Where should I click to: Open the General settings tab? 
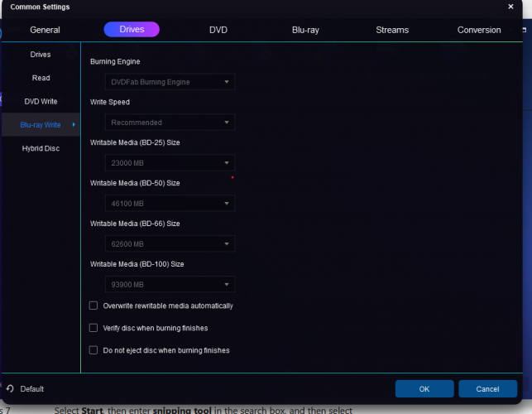point(45,30)
